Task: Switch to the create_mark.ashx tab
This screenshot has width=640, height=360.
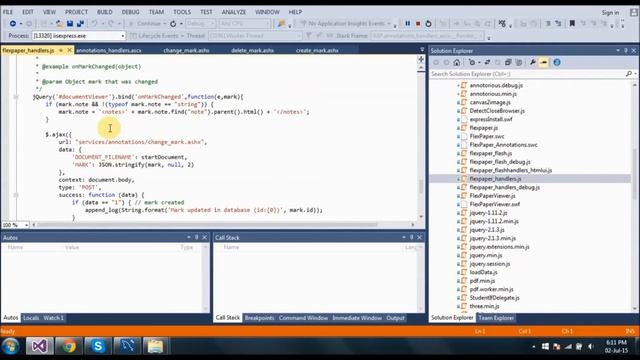Action: (317, 50)
